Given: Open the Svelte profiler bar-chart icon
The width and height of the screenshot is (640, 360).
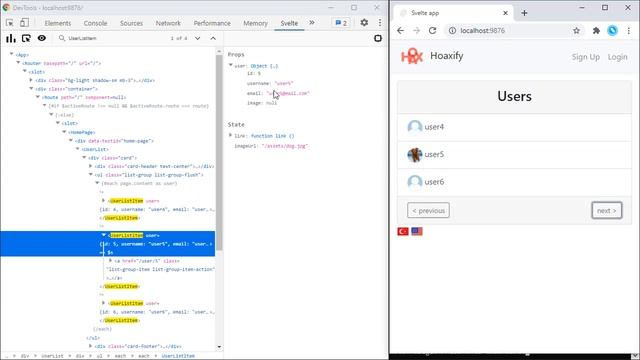Looking at the screenshot, I should pos(11,38).
